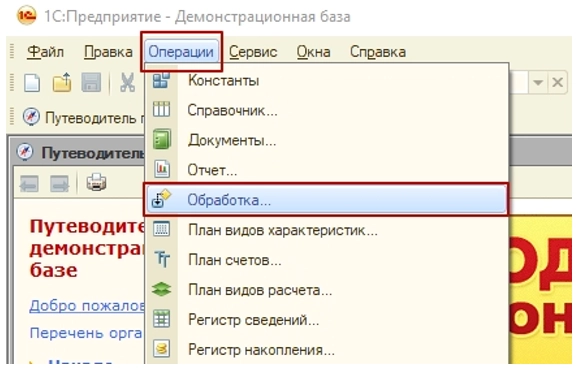The image size is (580, 369).
Task: Click the back arrow in Путеводитель window
Action: 29,183
